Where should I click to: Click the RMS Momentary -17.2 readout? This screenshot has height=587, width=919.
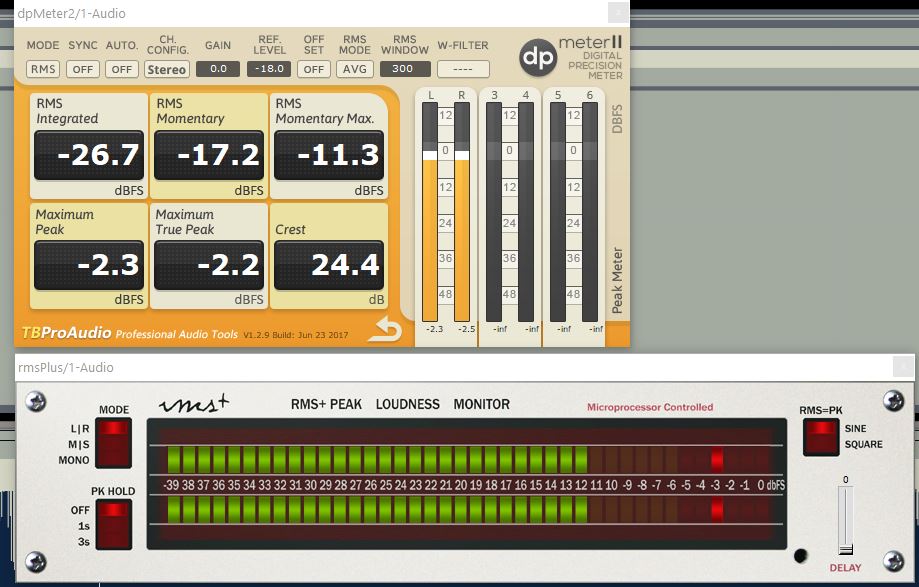coord(209,155)
